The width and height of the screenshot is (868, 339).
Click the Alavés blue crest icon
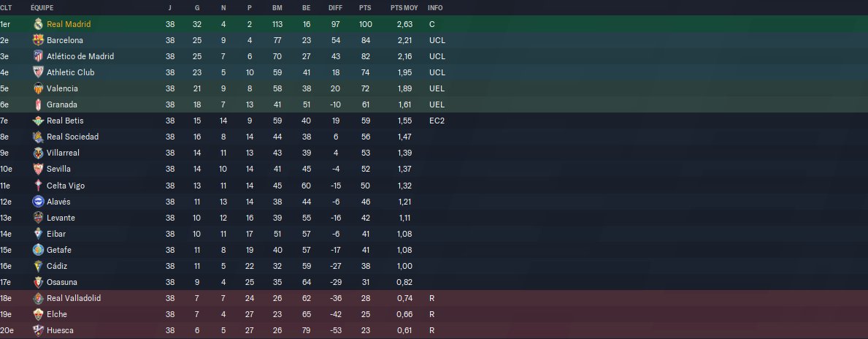coord(38,201)
